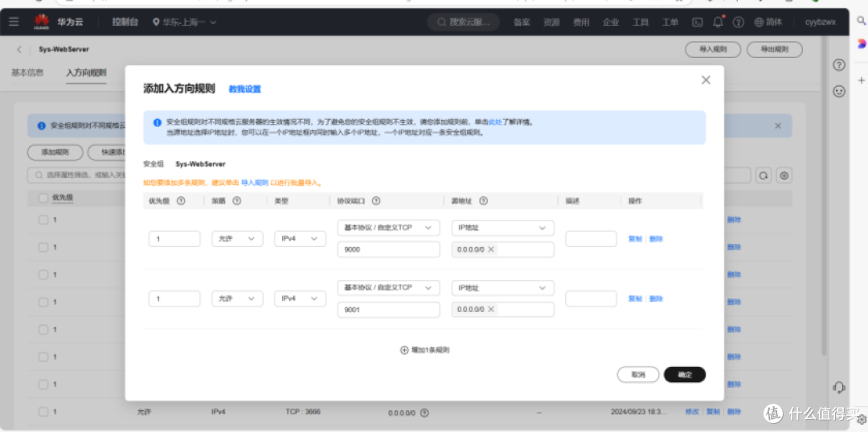Screen dimensions: 868x432
Task: Close the add inbound rule dialog
Action: 706,80
